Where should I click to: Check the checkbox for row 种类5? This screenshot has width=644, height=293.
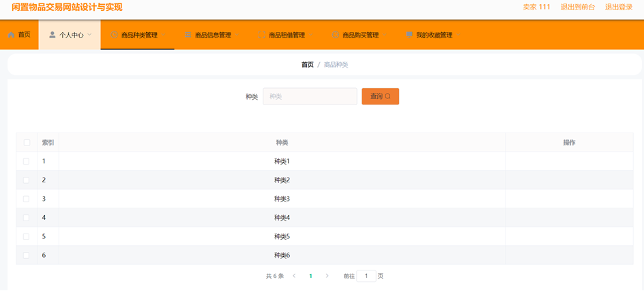pos(27,237)
